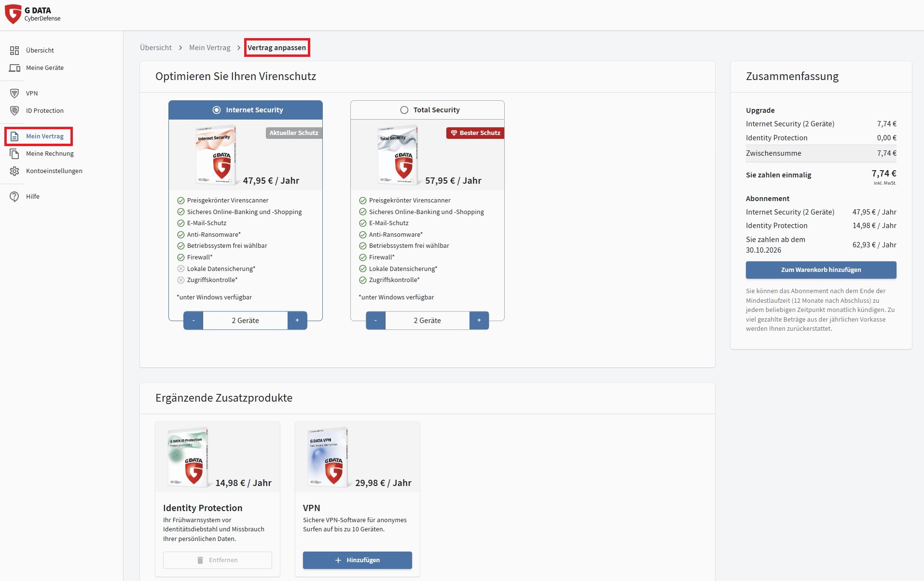Click the Meine Geräte devices icon
Viewport: 924px width, 581px height.
(x=14, y=68)
